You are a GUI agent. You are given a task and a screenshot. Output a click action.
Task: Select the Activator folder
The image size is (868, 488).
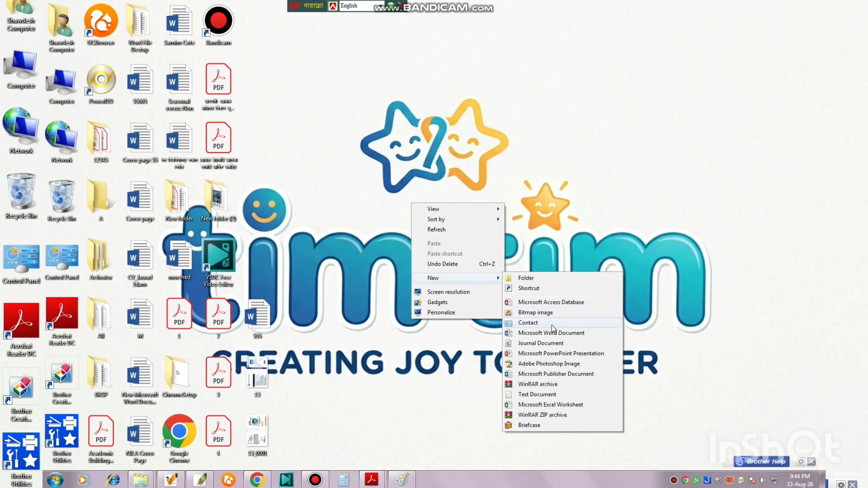[x=101, y=260]
